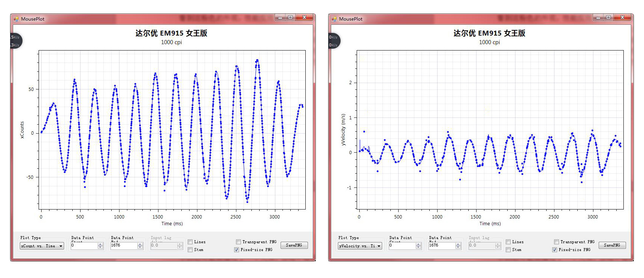
Task: Click the network speed widget in left window
Action: click(x=16, y=41)
